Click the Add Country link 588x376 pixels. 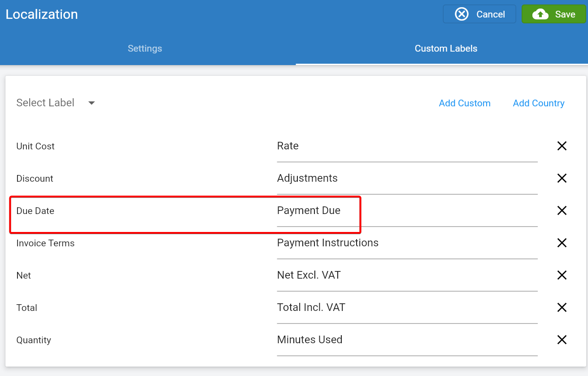coord(539,103)
